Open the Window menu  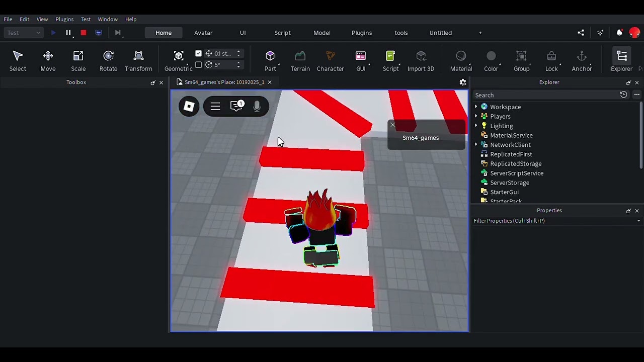click(x=108, y=19)
